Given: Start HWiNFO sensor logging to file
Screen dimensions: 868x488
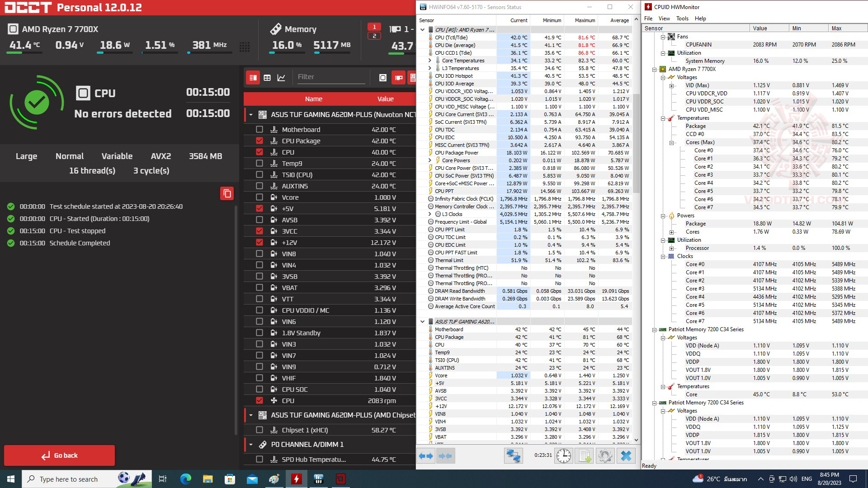Looking at the screenshot, I should click(584, 456).
